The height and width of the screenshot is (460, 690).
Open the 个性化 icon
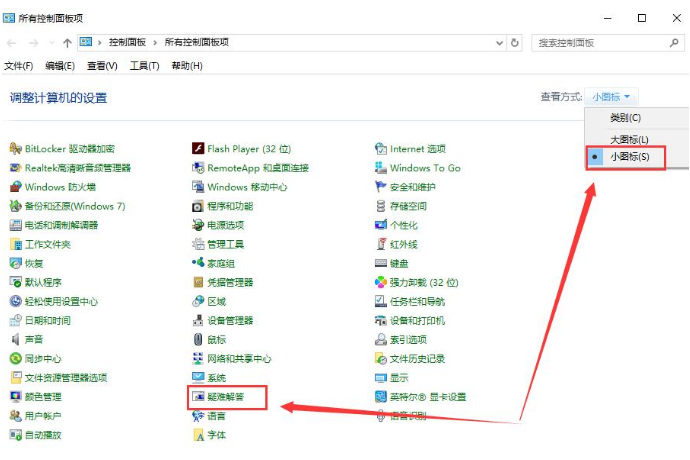381,225
